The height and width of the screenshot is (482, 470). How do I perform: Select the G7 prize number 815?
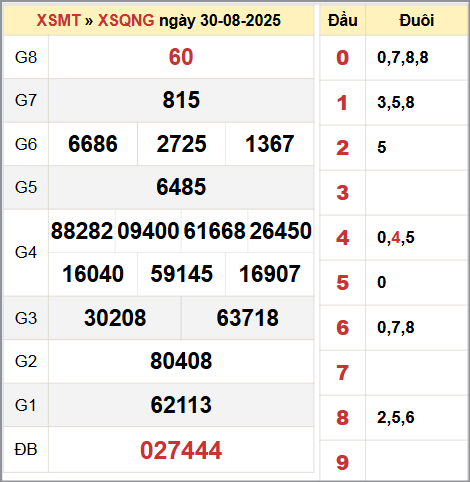click(x=181, y=100)
